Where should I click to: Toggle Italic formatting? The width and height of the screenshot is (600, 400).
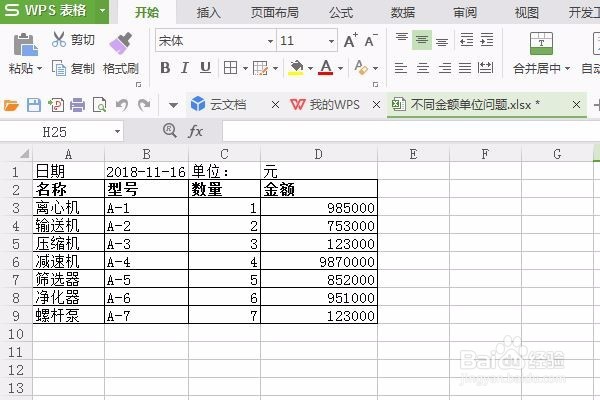(x=185, y=68)
